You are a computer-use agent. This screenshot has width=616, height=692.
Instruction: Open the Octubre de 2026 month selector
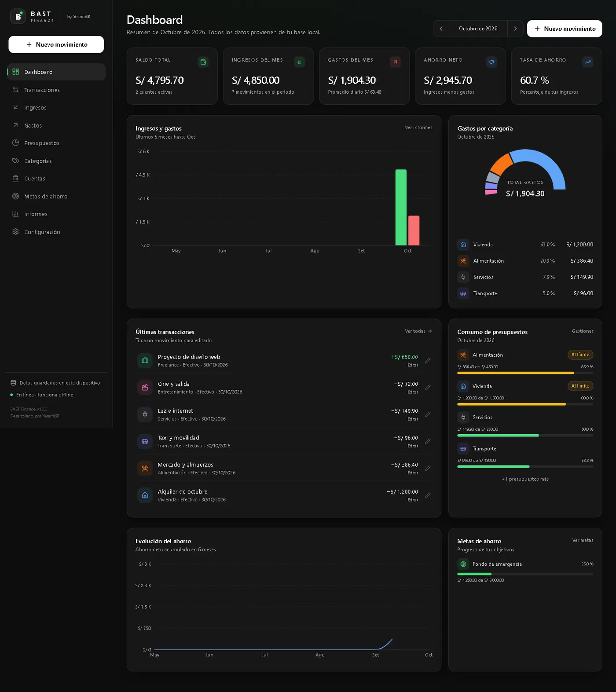(x=478, y=29)
